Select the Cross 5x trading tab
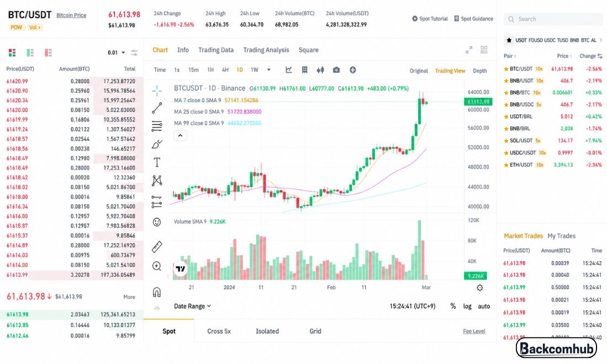 coord(219,331)
